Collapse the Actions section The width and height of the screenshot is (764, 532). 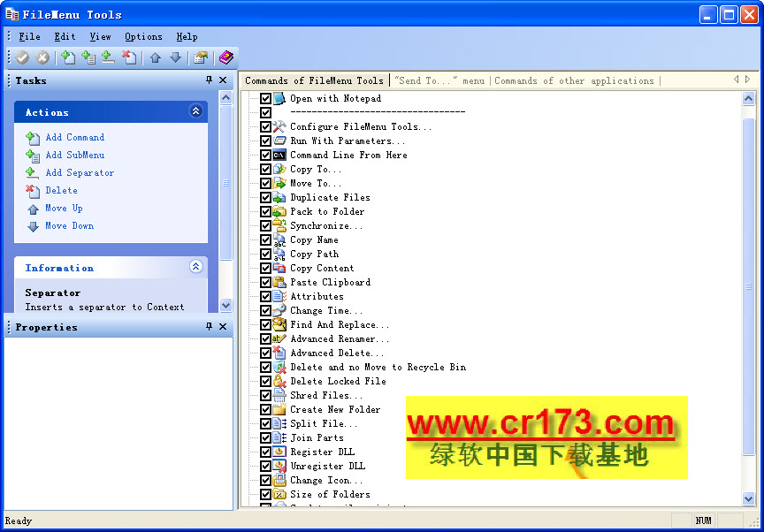pyautogui.click(x=196, y=111)
